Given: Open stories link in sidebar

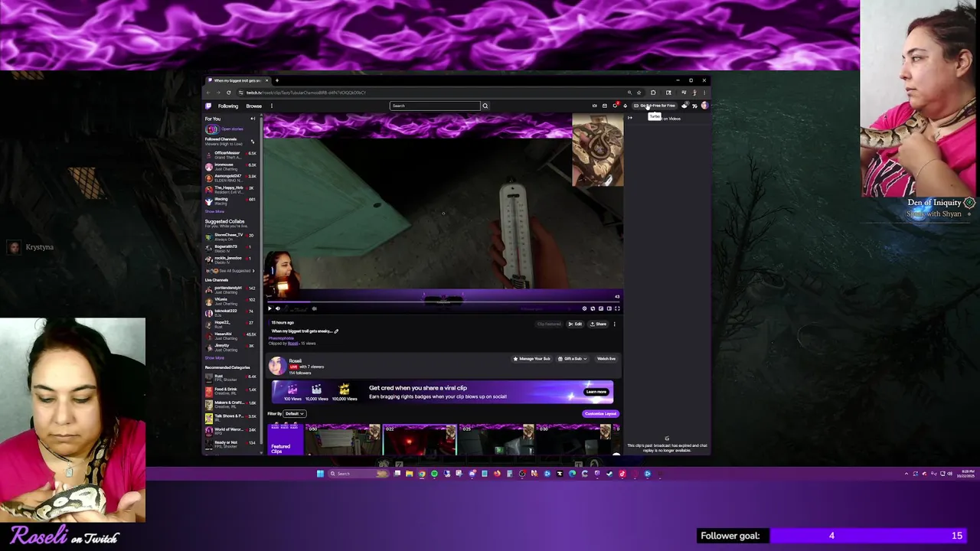Looking at the screenshot, I should tap(232, 129).
